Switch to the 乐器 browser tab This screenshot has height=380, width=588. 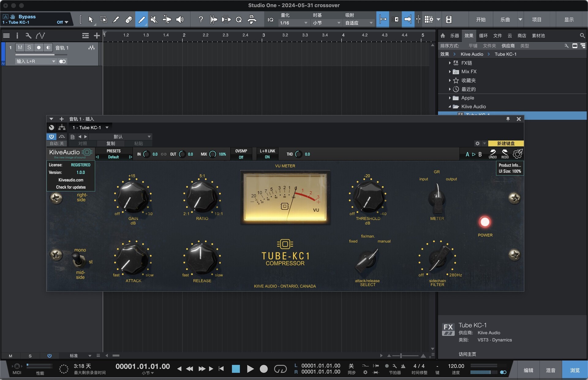[x=454, y=36]
